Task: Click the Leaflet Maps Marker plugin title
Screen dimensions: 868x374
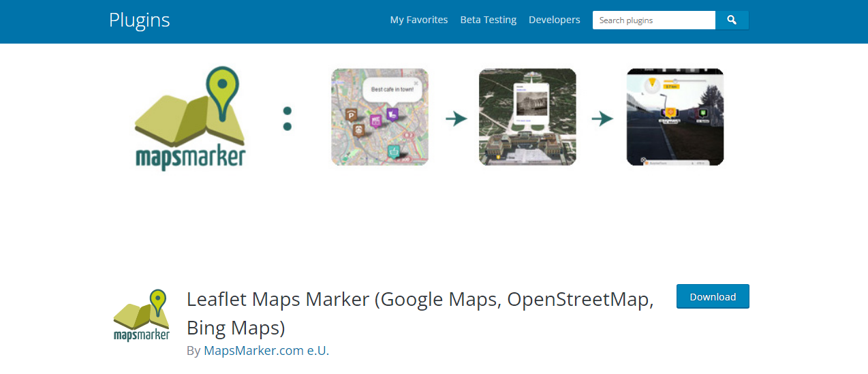Action: click(420, 313)
